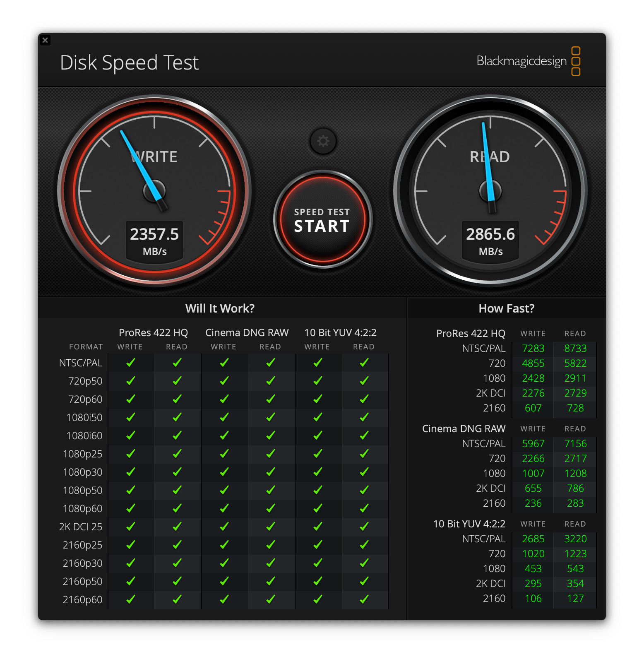Click the ProRes read value 8733

pyautogui.click(x=575, y=349)
